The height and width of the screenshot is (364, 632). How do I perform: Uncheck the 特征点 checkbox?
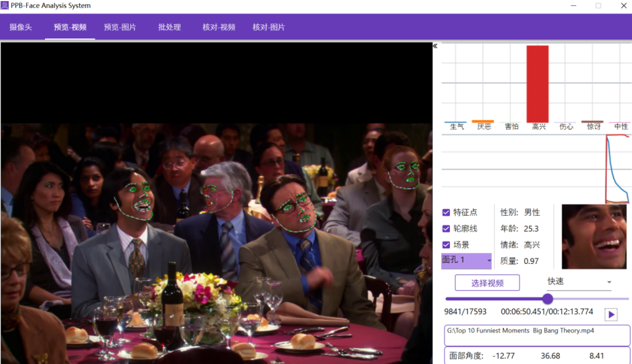coord(446,213)
